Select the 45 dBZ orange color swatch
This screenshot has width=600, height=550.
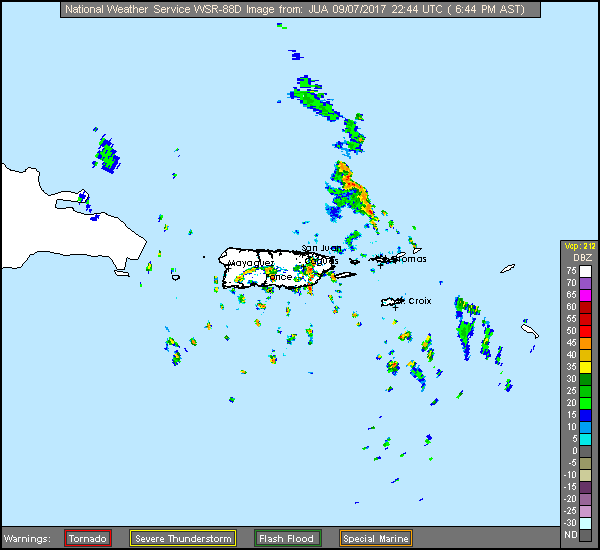coord(585,343)
